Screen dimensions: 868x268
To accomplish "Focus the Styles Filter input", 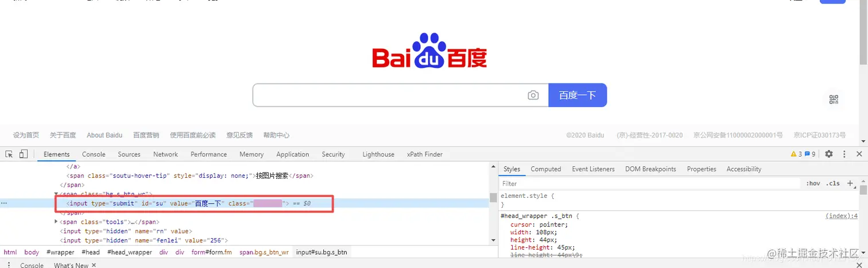I will pos(650,183).
